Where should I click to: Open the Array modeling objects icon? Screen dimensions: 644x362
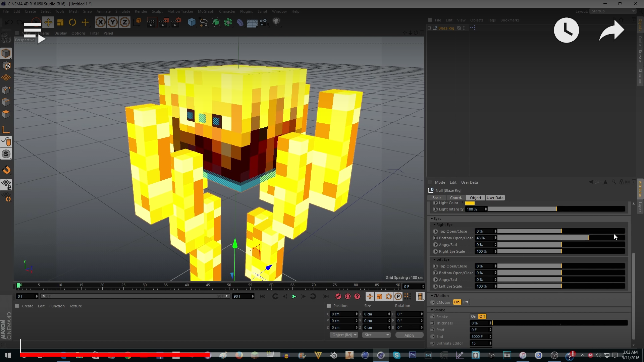(228, 22)
